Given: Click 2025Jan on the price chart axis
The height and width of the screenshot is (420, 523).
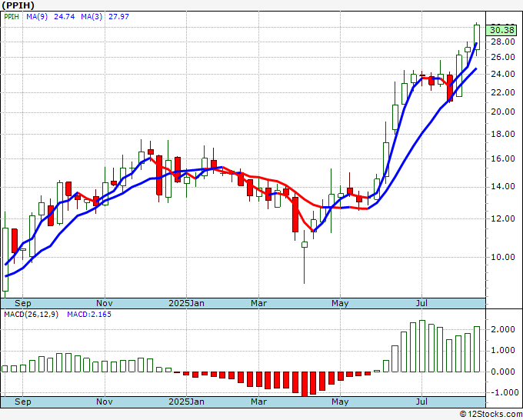Looking at the screenshot, I should pos(186,303).
